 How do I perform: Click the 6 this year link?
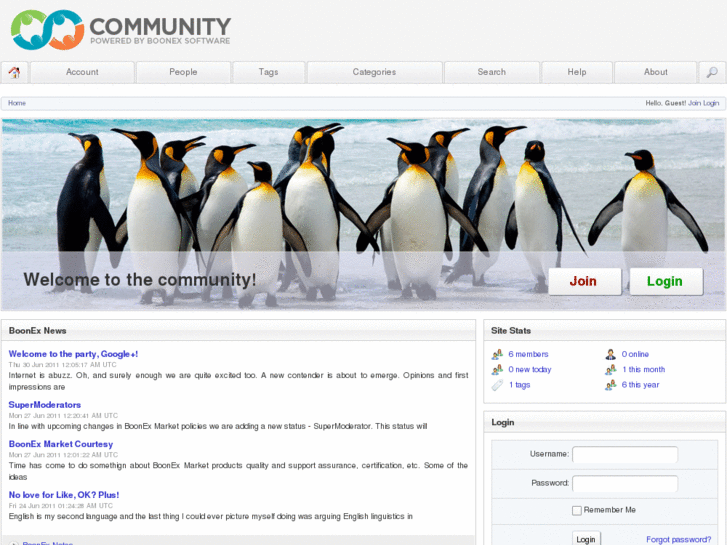pos(640,385)
